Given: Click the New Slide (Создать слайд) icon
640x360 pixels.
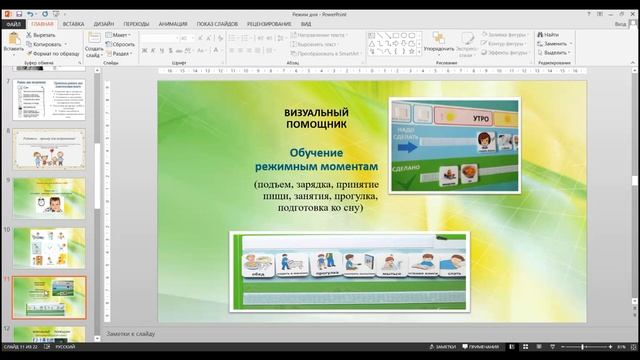Looking at the screenshot, I should pos(94,38).
